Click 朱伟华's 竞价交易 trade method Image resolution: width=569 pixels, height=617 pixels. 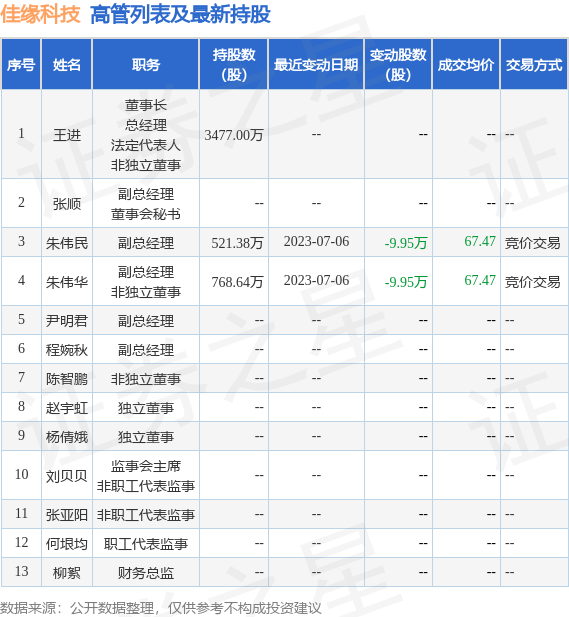point(532,282)
